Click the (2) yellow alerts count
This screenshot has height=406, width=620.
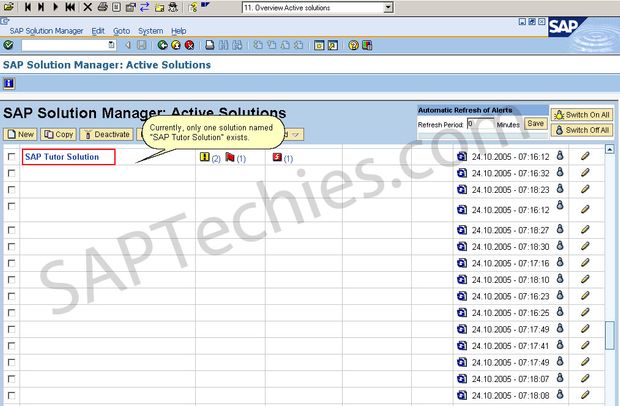[x=216, y=159]
